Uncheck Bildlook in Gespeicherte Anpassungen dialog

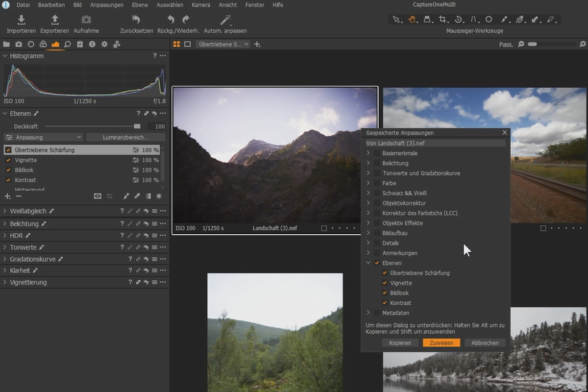(385, 293)
